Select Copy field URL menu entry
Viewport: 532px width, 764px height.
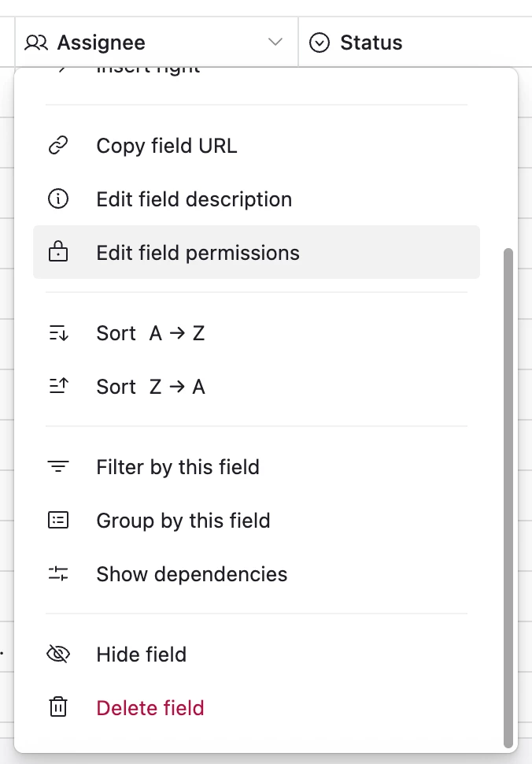(166, 146)
